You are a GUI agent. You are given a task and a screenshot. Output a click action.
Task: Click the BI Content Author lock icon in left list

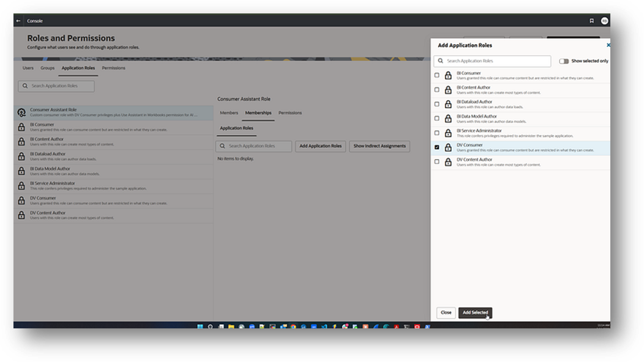[x=21, y=142]
